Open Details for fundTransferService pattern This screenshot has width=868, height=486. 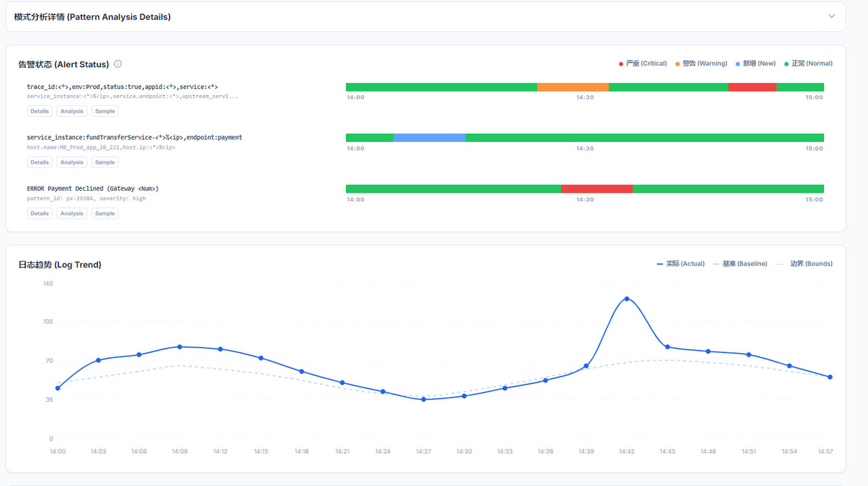pos(39,162)
